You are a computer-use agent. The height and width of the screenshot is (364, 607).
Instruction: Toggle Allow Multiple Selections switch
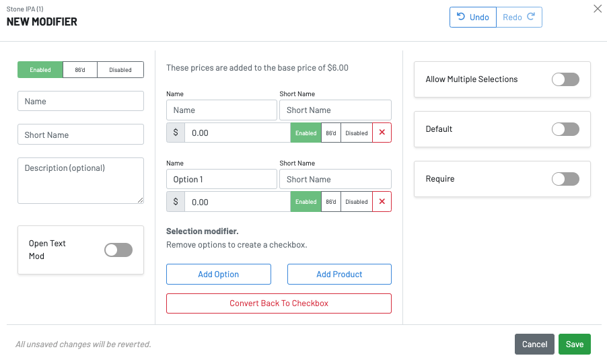(565, 79)
